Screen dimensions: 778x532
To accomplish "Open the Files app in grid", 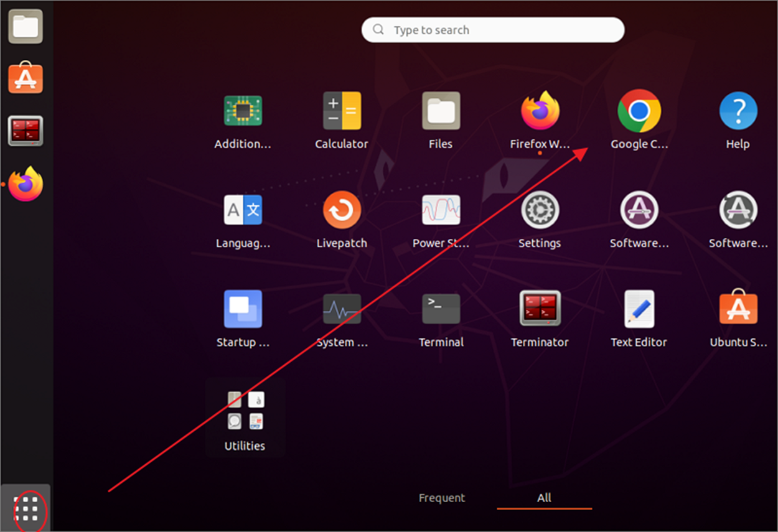I will click(441, 111).
